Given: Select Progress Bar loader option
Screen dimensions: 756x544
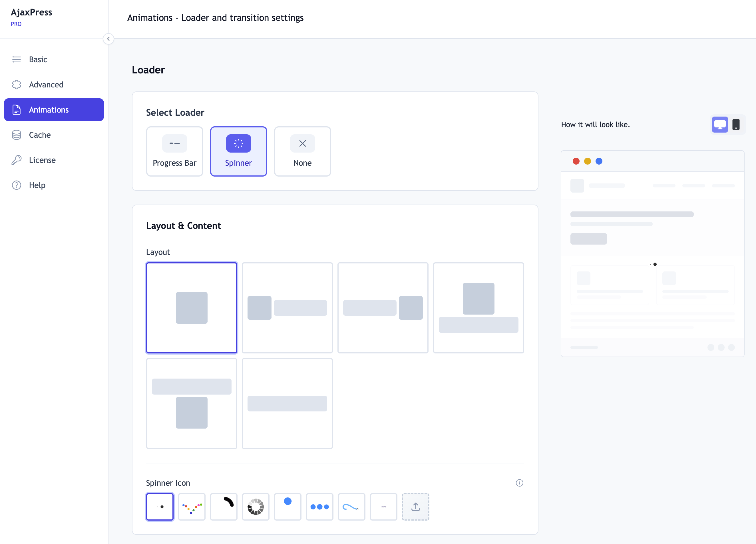Looking at the screenshot, I should tap(174, 151).
